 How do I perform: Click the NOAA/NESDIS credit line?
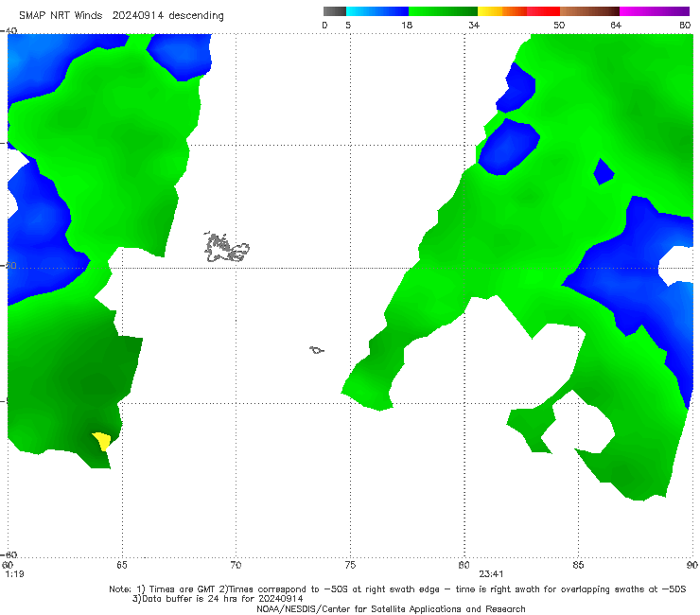(391, 608)
